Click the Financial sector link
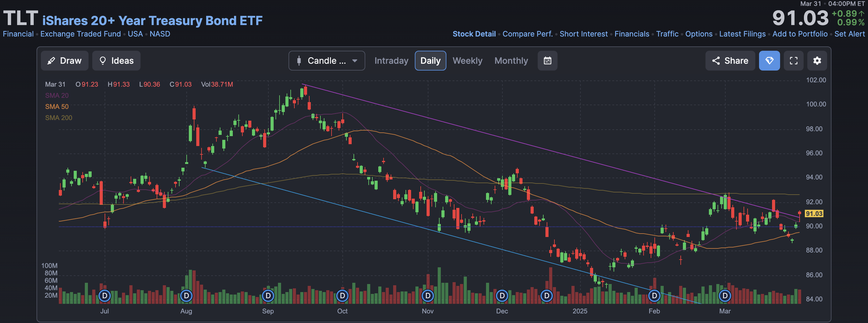 18,34
